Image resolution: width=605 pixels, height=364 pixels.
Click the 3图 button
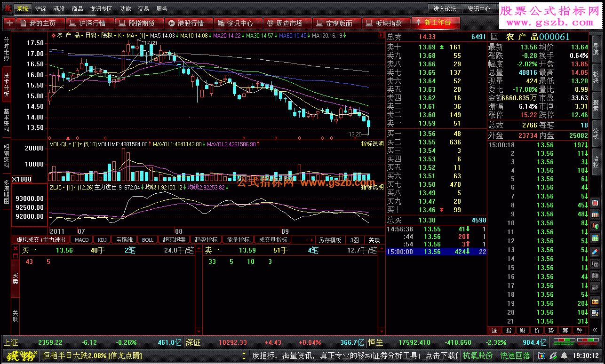[354, 240]
